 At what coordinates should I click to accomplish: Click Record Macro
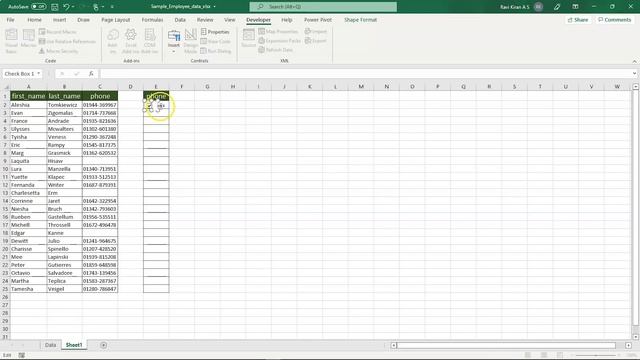click(58, 32)
